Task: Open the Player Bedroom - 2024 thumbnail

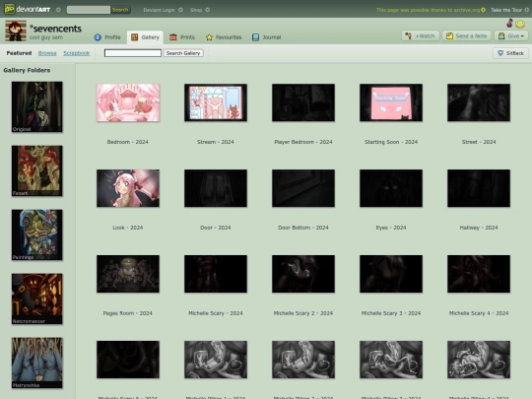Action: (x=303, y=102)
